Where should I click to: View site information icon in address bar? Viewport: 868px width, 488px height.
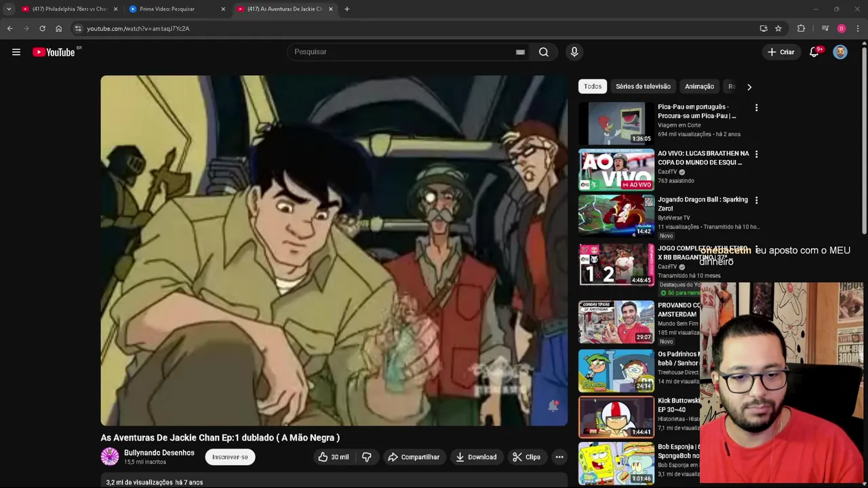coord(78,28)
